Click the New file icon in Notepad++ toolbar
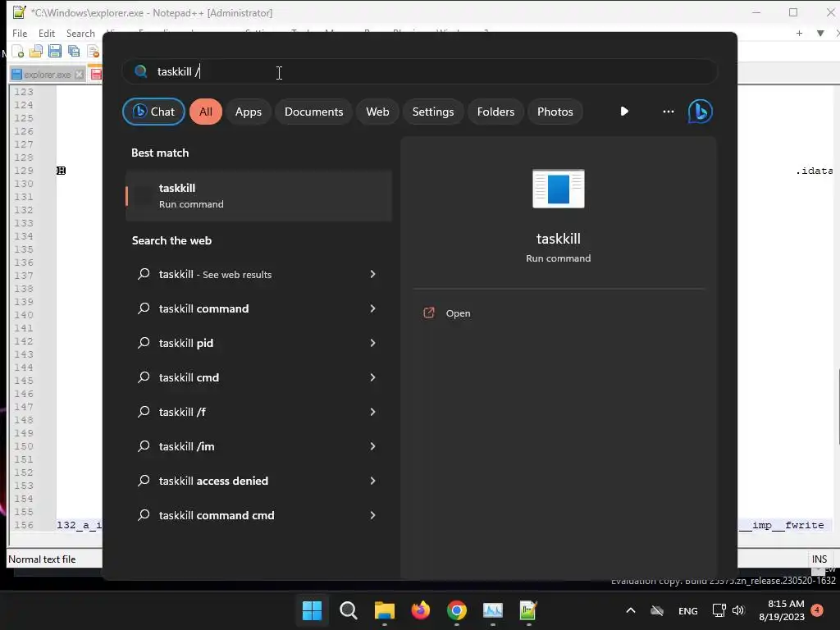The width and height of the screenshot is (840, 630). click(x=18, y=52)
